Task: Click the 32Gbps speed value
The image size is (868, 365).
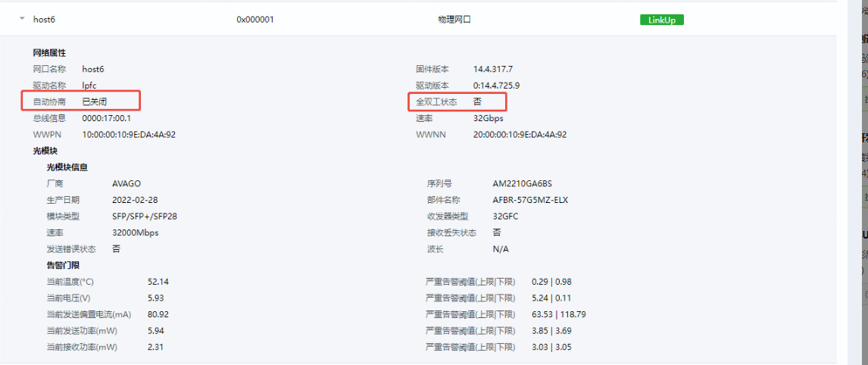Action: pos(488,118)
